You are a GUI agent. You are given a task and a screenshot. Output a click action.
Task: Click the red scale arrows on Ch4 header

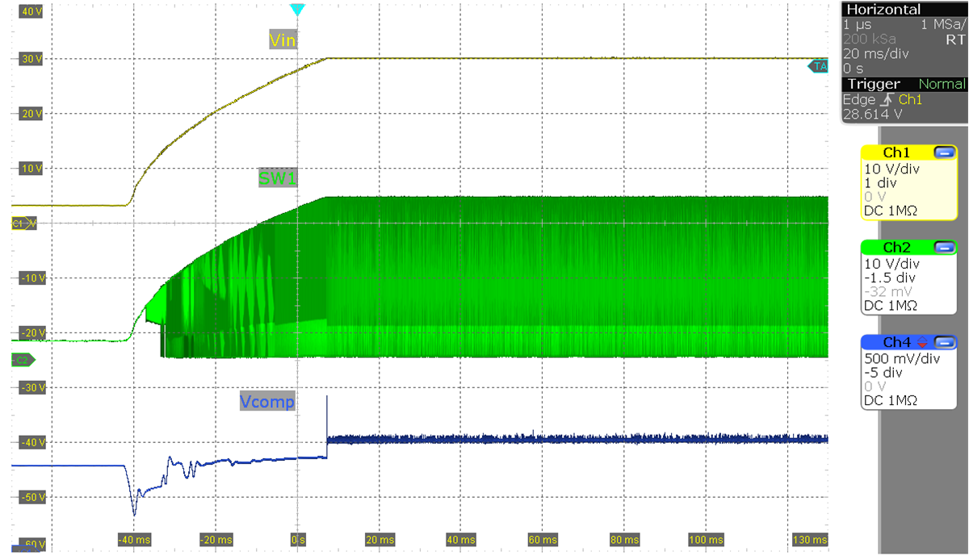tap(924, 342)
